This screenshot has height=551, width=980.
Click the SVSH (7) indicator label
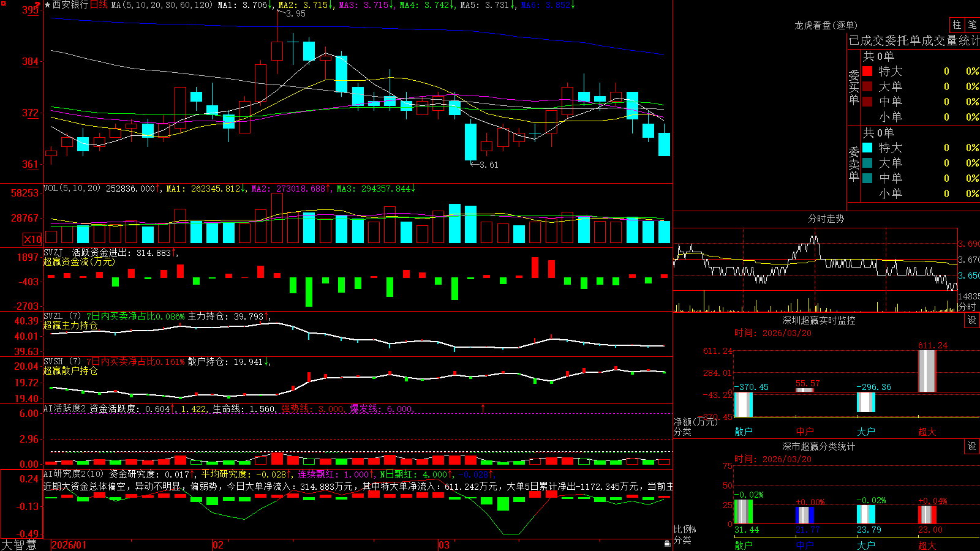tap(62, 361)
